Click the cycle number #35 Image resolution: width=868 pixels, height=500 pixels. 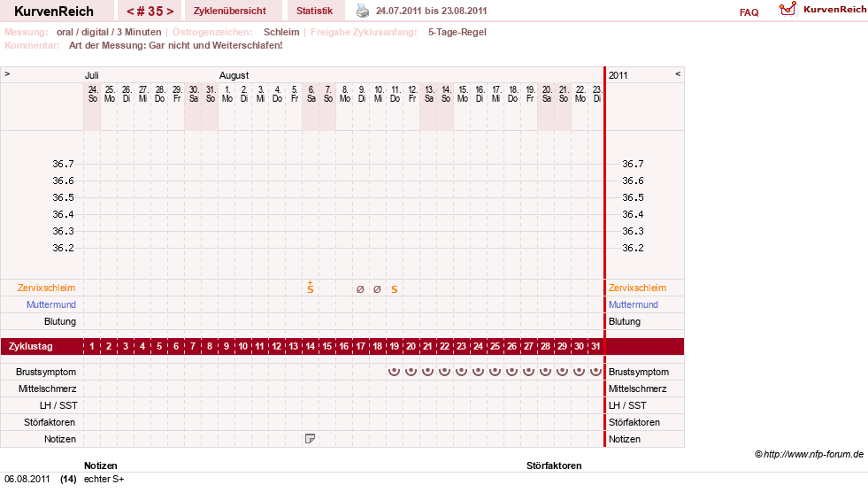[x=150, y=12]
